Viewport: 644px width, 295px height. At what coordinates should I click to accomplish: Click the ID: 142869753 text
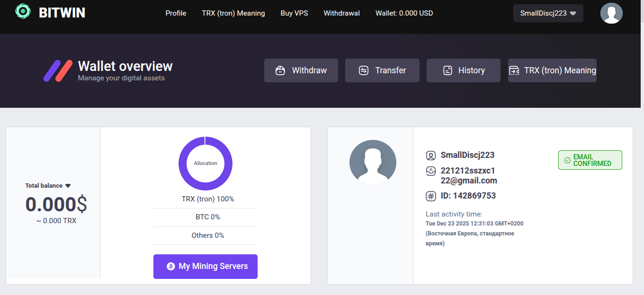(468, 196)
